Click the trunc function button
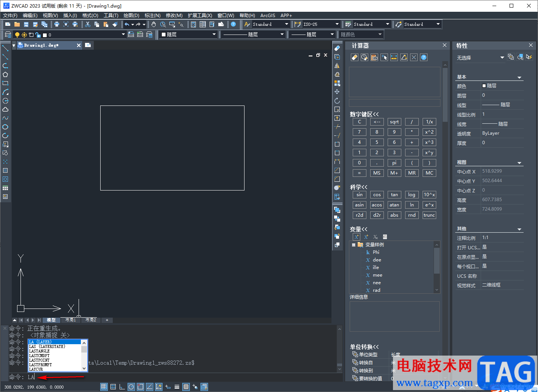 coord(429,215)
